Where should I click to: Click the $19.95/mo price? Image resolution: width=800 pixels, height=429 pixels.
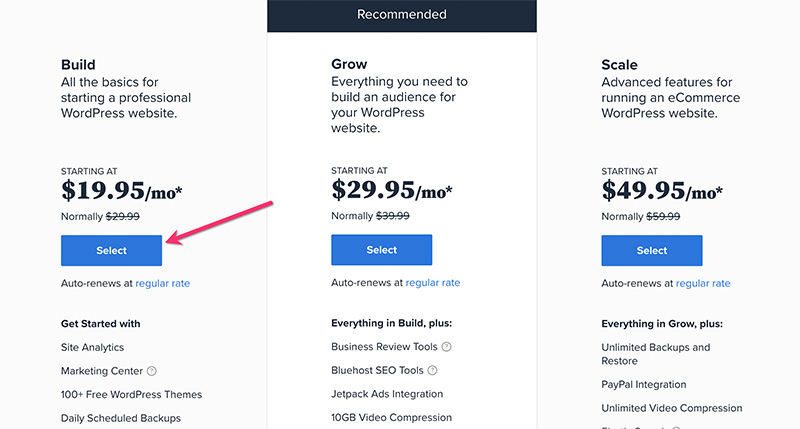pos(121,191)
